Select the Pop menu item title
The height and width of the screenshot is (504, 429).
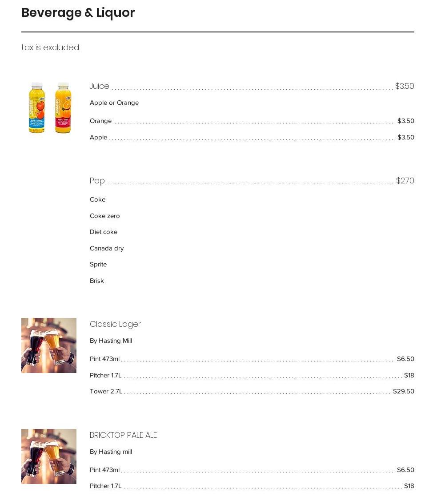pos(97,181)
